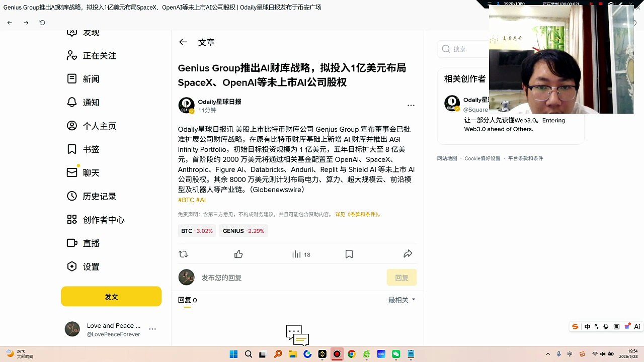The width and height of the screenshot is (644, 362).
Task: Click the bookmark icon in the sidebar
Action: (x=72, y=149)
